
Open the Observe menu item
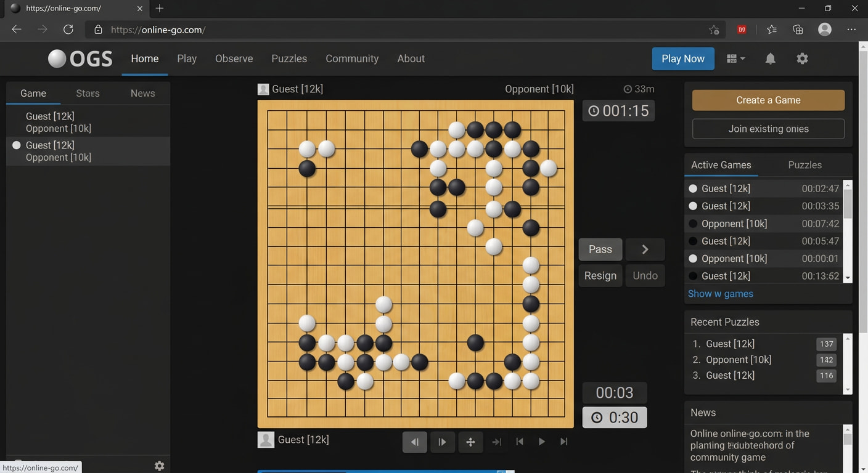coord(234,59)
